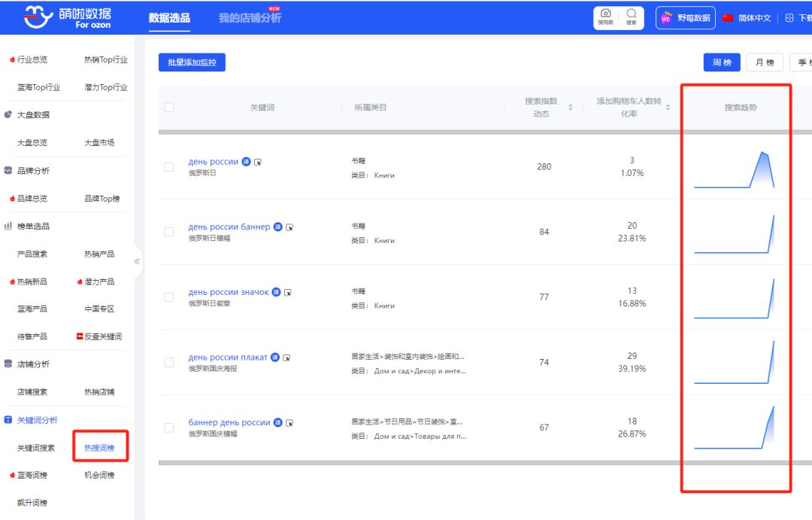The image size is (812, 520).
Task: Open keyword link день россии баннер
Action: pyautogui.click(x=229, y=227)
